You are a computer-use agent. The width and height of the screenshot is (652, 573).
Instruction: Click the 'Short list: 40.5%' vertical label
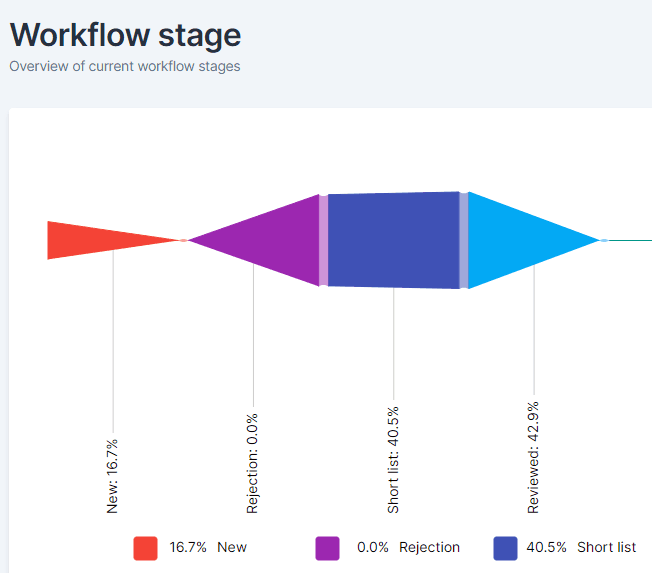point(393,460)
